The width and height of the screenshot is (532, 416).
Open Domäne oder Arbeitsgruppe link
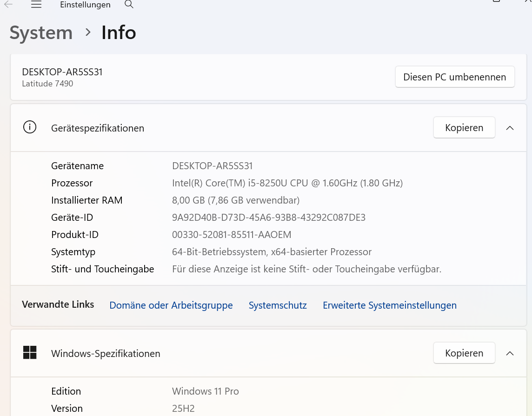tap(171, 305)
